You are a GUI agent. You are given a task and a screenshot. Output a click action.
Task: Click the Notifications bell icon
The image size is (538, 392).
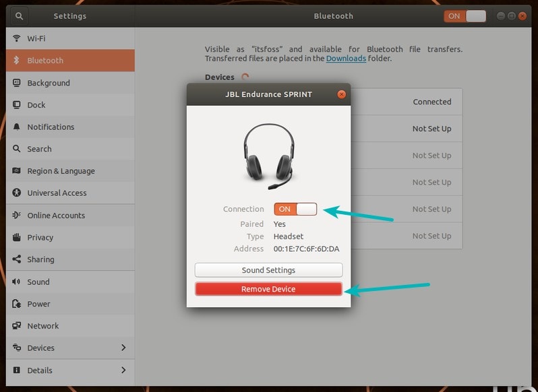pyautogui.click(x=16, y=127)
